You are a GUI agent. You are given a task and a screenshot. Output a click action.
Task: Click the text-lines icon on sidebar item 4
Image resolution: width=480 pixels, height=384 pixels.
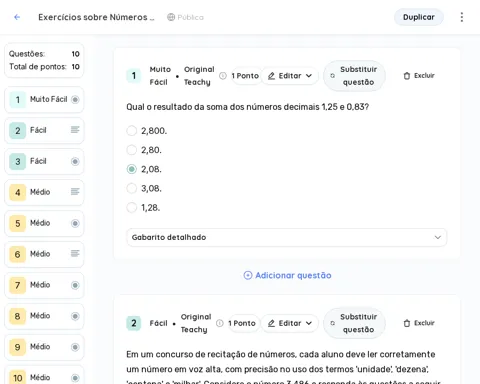click(x=75, y=192)
